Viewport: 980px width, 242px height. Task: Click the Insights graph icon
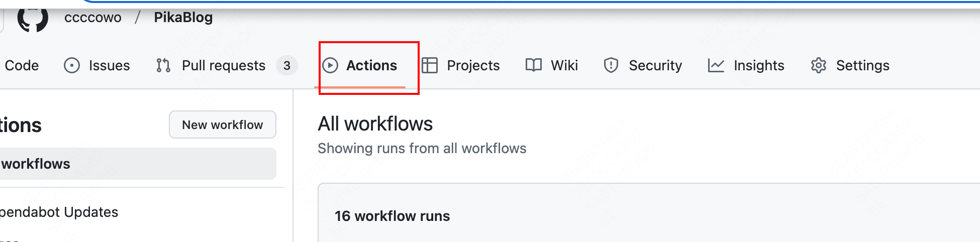tap(716, 65)
